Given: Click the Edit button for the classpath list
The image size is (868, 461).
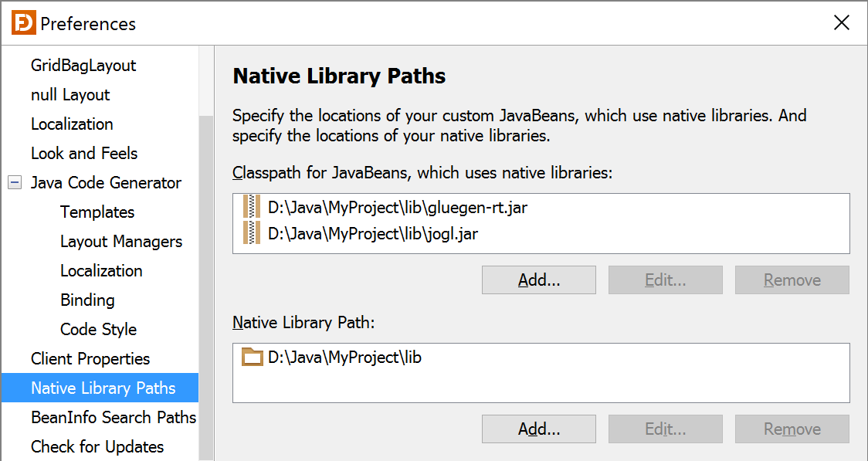Looking at the screenshot, I should click(665, 280).
